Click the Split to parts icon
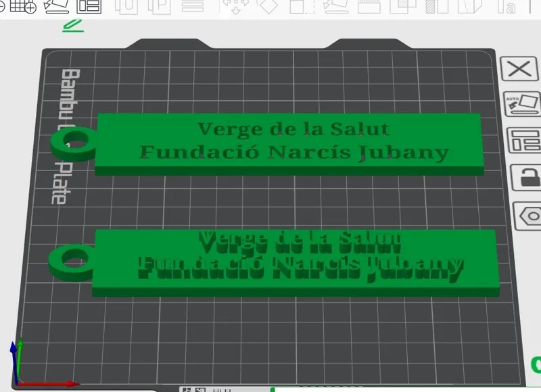Screen dimensions: 541x392 159,6
